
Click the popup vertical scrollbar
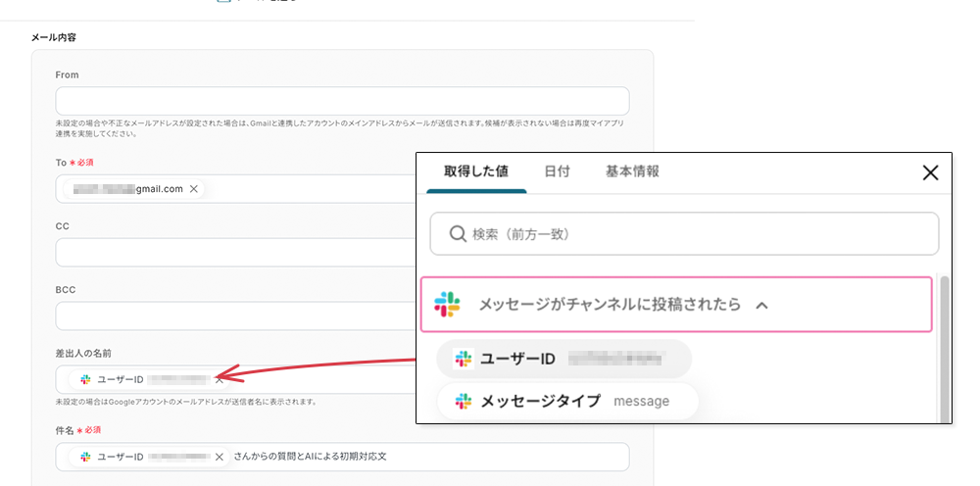pos(945,350)
